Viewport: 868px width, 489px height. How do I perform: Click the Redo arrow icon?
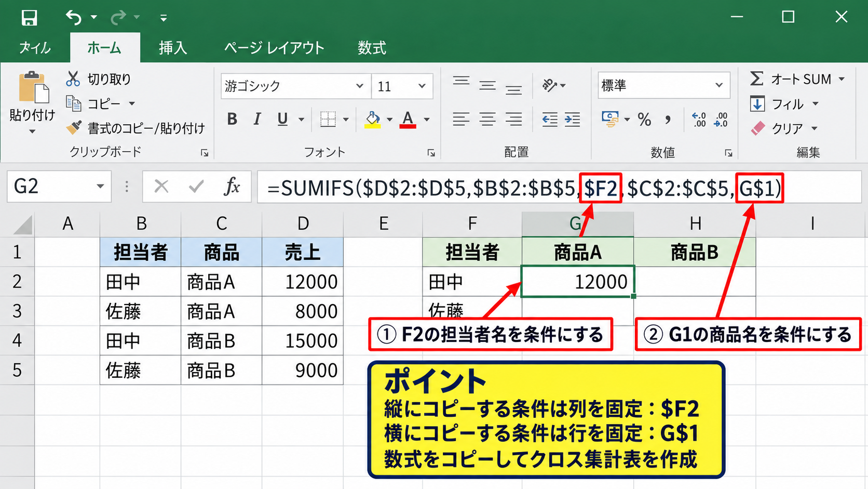click(118, 18)
